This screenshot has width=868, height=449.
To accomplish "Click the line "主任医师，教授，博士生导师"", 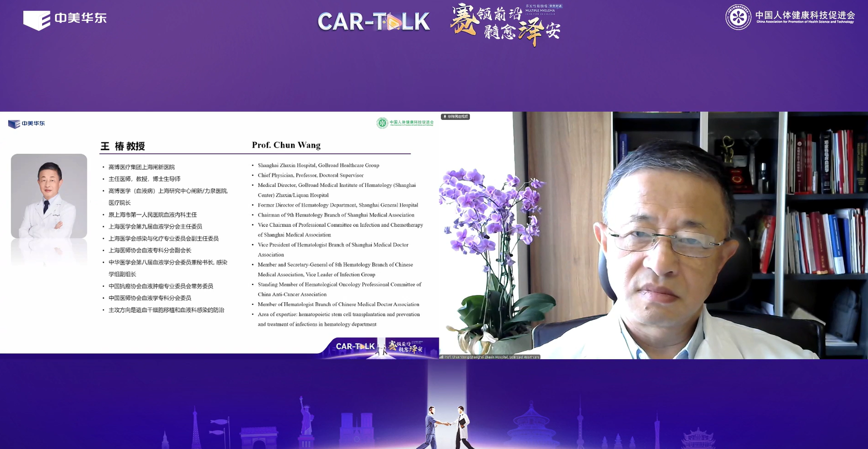I will click(x=145, y=179).
